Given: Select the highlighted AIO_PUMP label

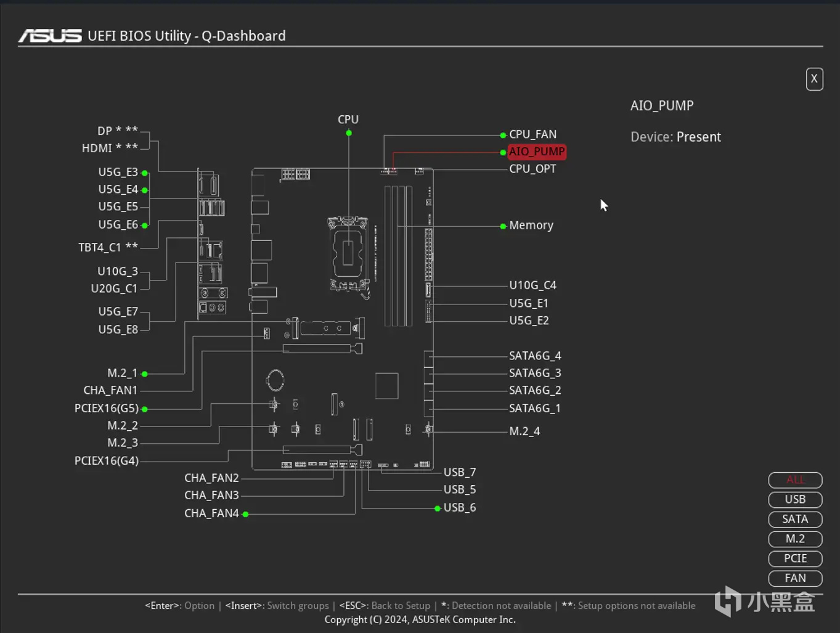Looking at the screenshot, I should coord(536,152).
